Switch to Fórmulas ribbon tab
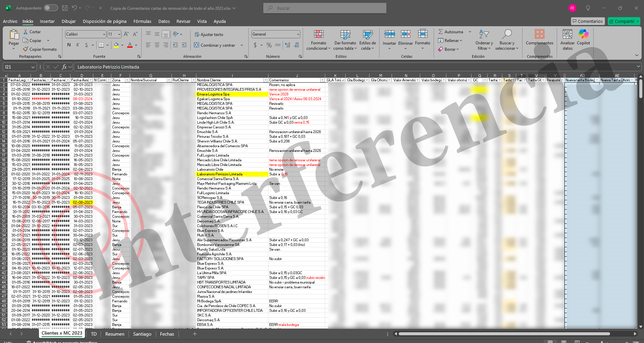The height and width of the screenshot is (343, 644). (142, 21)
